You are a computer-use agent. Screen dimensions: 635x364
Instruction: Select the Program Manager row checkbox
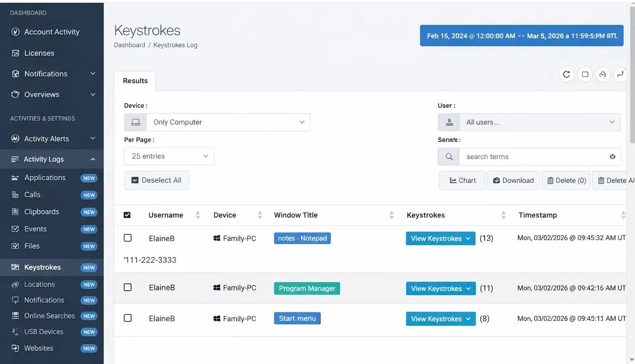pyautogui.click(x=128, y=288)
